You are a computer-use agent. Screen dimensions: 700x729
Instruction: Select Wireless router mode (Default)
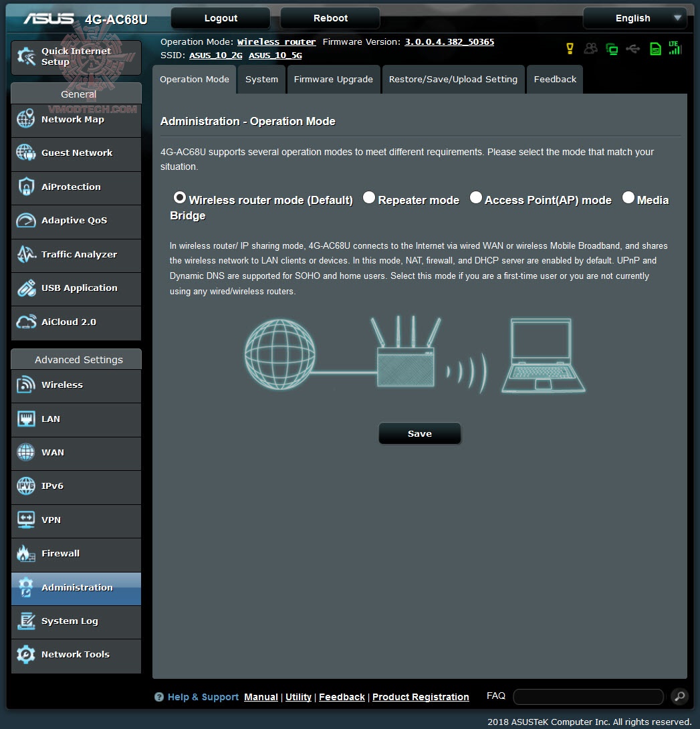click(x=179, y=197)
